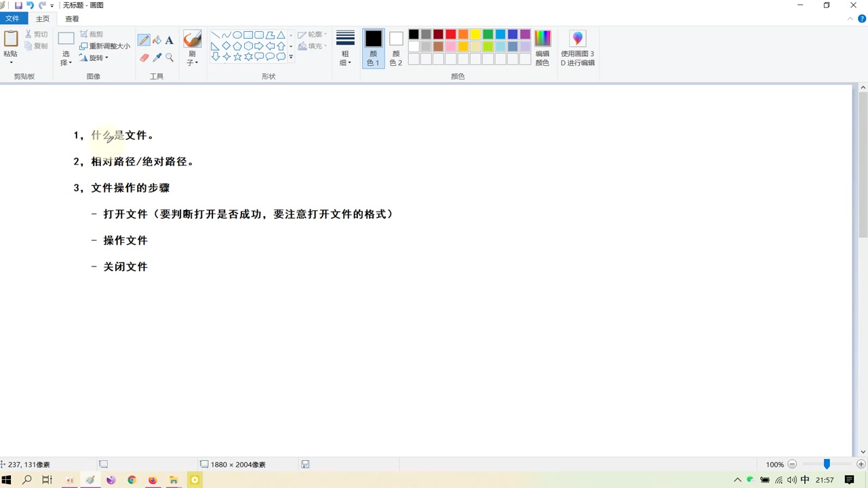Viewport: 868px width, 488px height.
Task: Expand the shapes gallery more arrow
Action: 291,57
